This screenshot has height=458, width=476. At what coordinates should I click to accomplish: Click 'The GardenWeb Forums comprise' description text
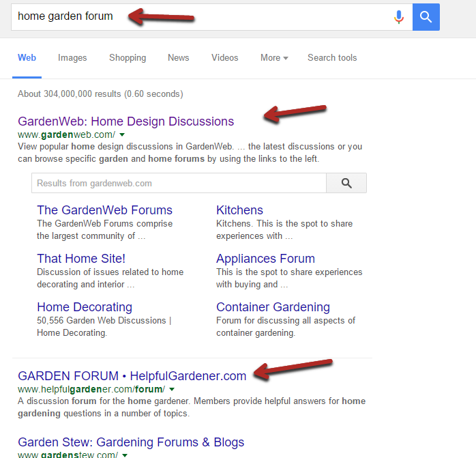(x=104, y=224)
